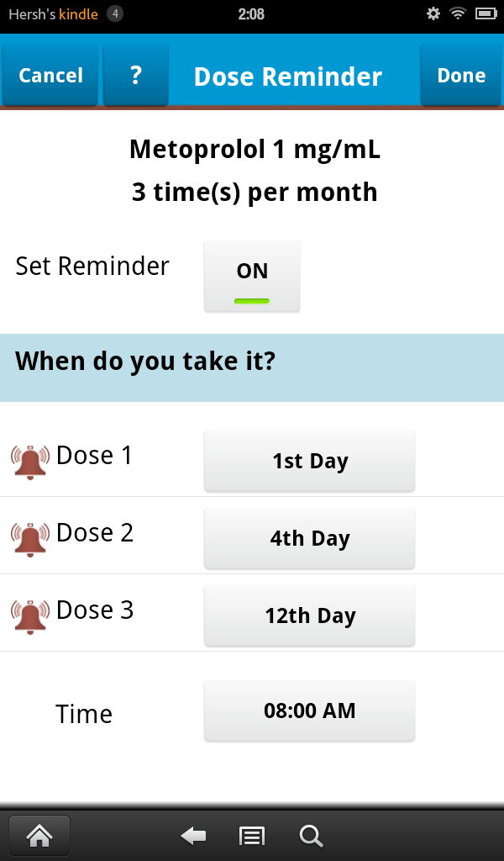Open the 08:00 AM time picker
The width and height of the screenshot is (504, 861).
[309, 710]
